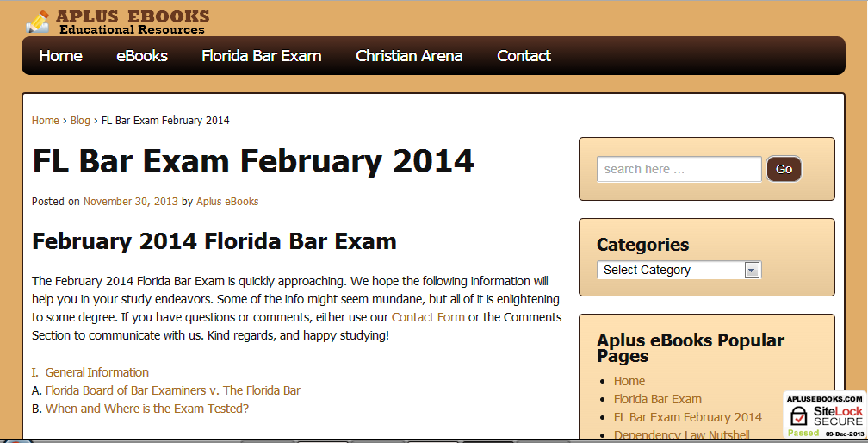The width and height of the screenshot is (868, 443).
Task: Click the FL Bar Exam February 2014 heading
Action: tap(253, 162)
